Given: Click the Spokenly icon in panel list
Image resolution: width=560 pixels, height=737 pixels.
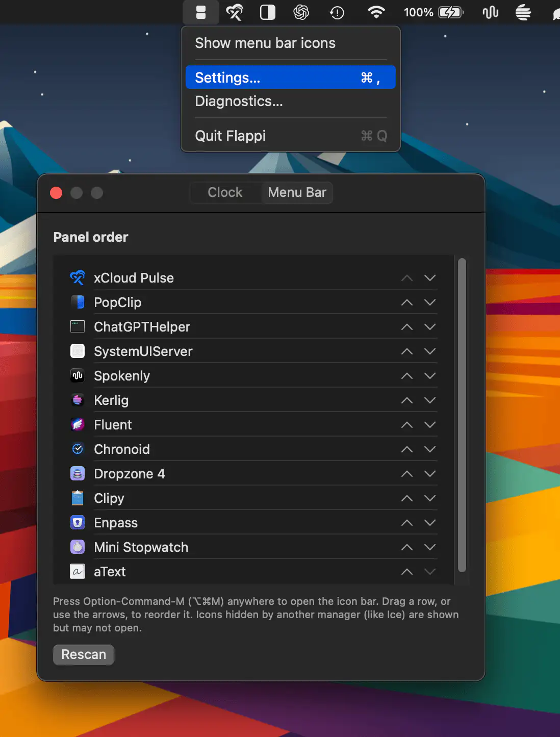Looking at the screenshot, I should pyautogui.click(x=78, y=376).
